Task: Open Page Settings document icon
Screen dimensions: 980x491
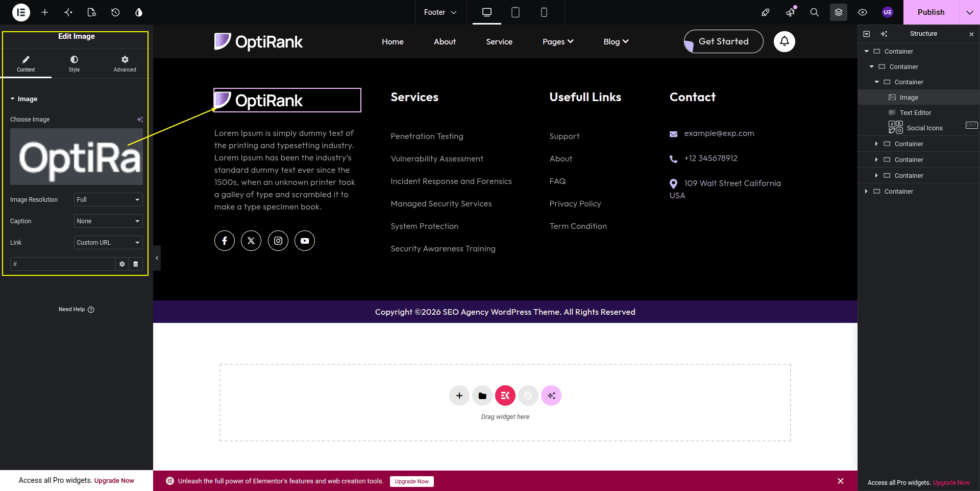Action: coord(92,12)
